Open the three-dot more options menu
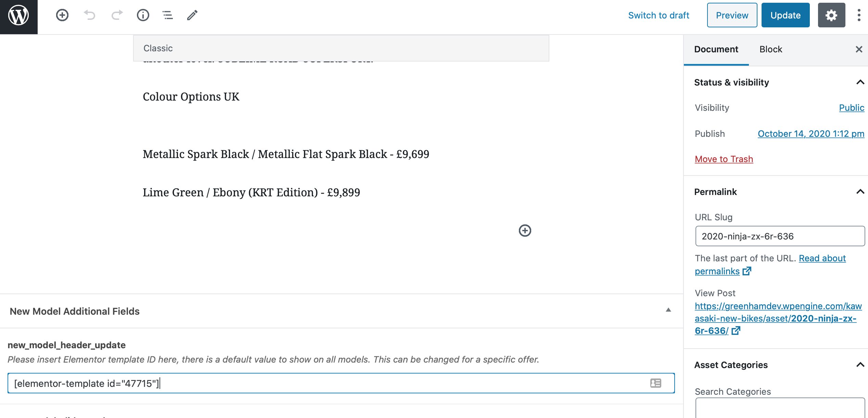The width and height of the screenshot is (868, 418). (859, 15)
